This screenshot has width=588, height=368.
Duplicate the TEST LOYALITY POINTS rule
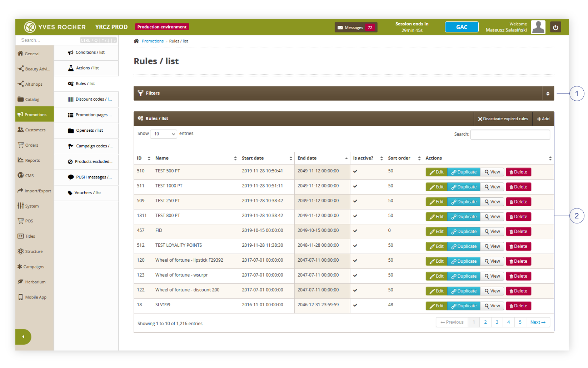tap(464, 247)
